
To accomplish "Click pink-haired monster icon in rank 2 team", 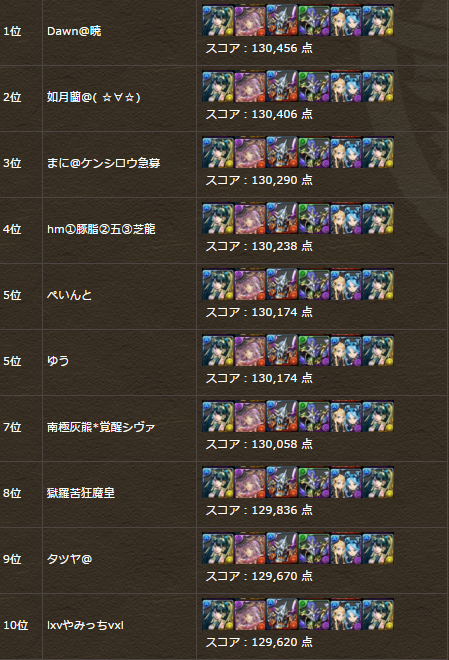I will point(250,86).
